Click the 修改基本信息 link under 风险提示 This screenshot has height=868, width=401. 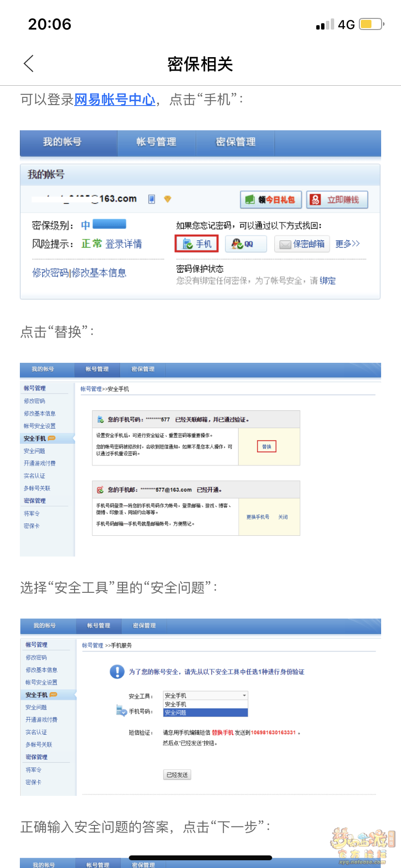coord(99,273)
